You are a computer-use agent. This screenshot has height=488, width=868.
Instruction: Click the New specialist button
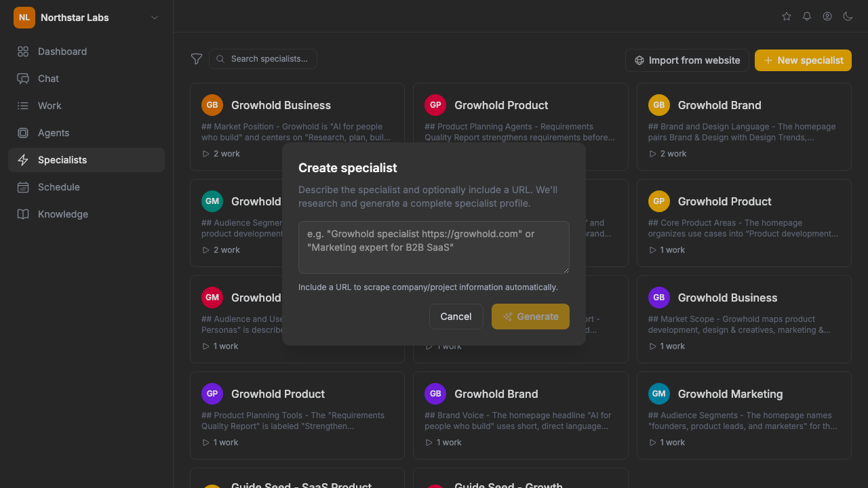coord(803,60)
